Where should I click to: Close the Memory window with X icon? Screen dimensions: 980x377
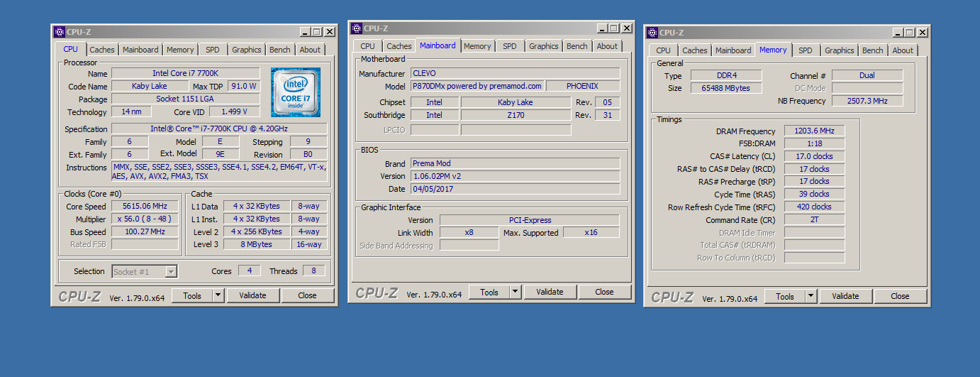pyautogui.click(x=923, y=33)
